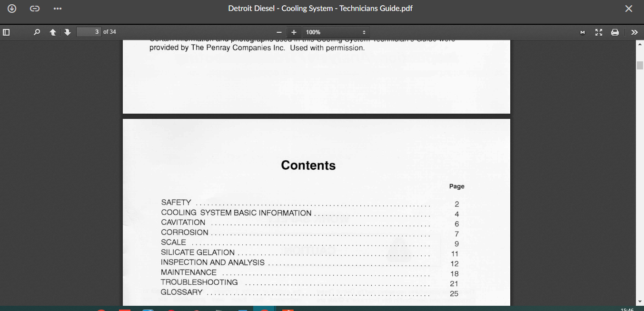This screenshot has height=311, width=644.
Task: Open the 100% zoom level dropdown
Action: click(336, 32)
